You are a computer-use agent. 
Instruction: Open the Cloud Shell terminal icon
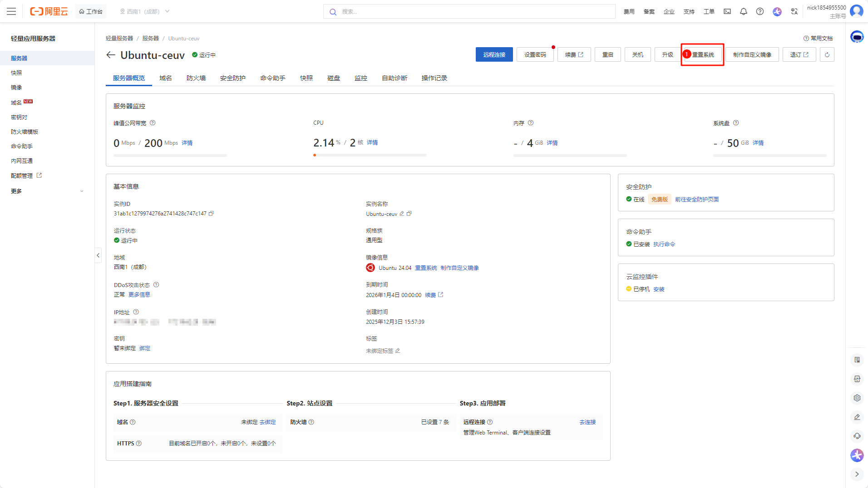point(727,11)
